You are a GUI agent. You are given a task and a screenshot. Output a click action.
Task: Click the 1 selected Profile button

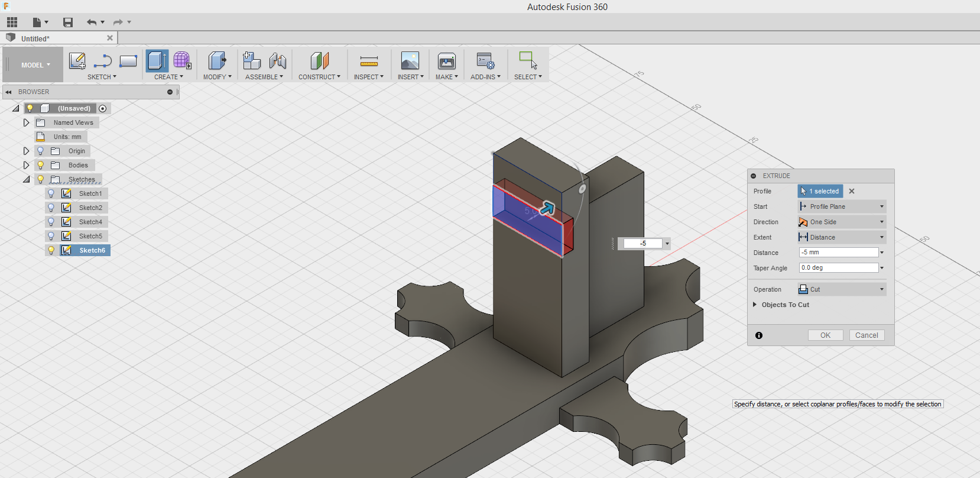click(x=820, y=191)
